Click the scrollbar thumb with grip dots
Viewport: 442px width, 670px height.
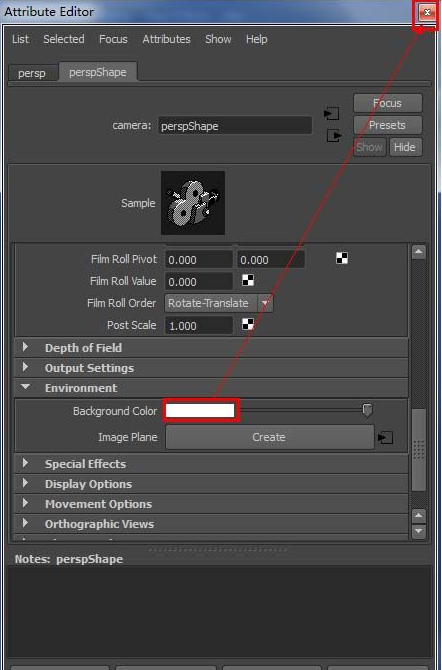tap(419, 450)
